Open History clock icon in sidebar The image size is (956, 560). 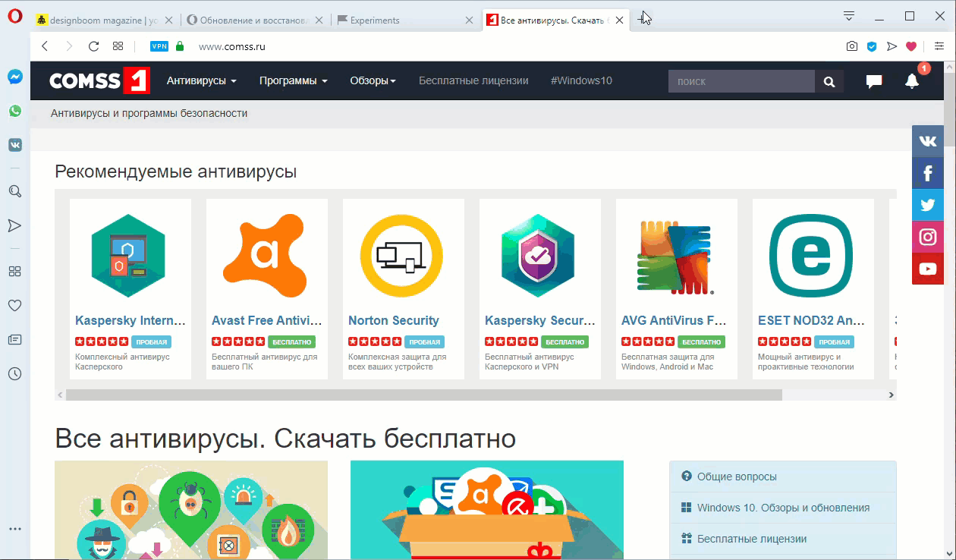(x=15, y=373)
